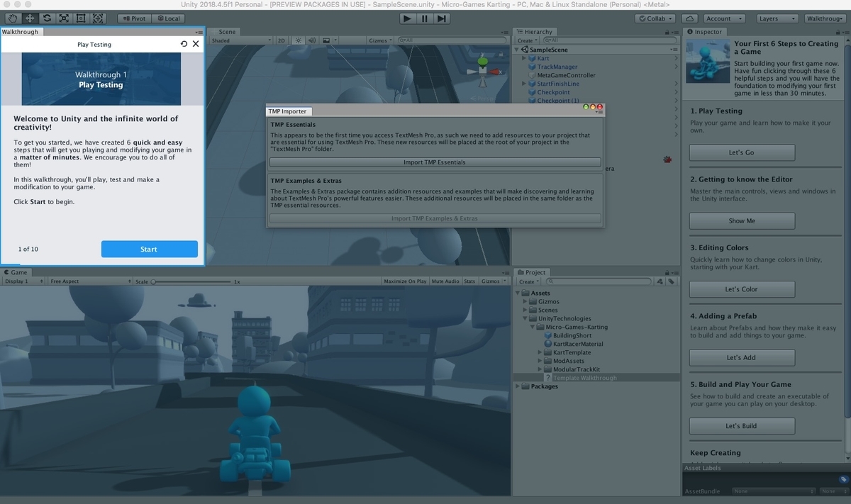This screenshot has width=851, height=504.
Task: Toggle Local handle rotation mode
Action: point(167,18)
